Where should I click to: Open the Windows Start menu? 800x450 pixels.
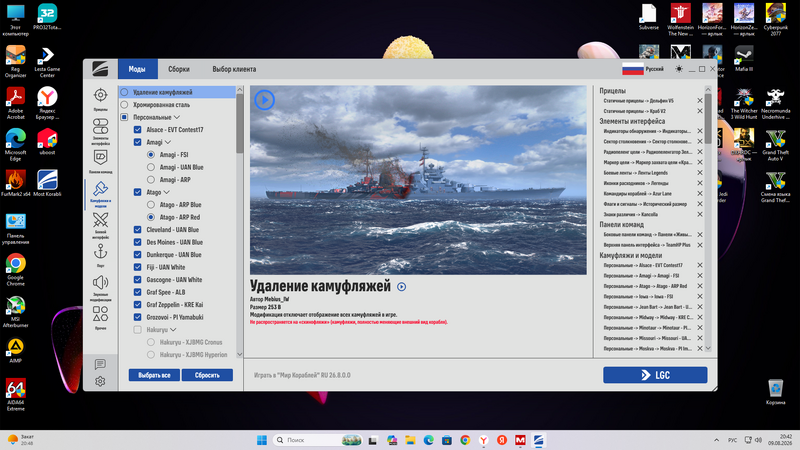click(x=262, y=440)
